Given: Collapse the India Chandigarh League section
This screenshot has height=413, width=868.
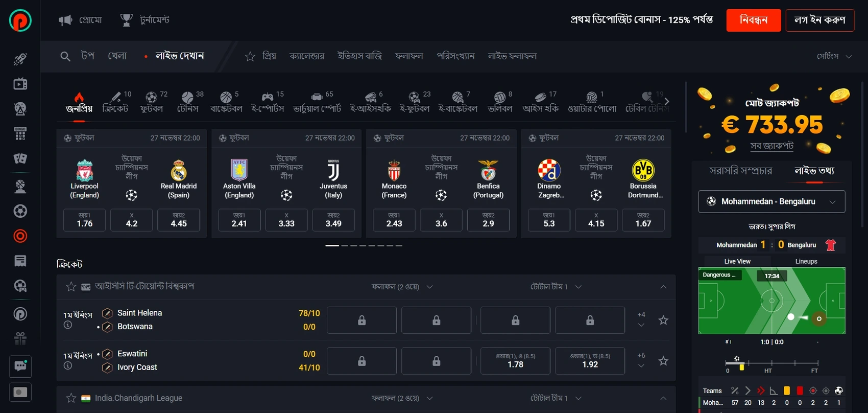Looking at the screenshot, I should [663, 398].
